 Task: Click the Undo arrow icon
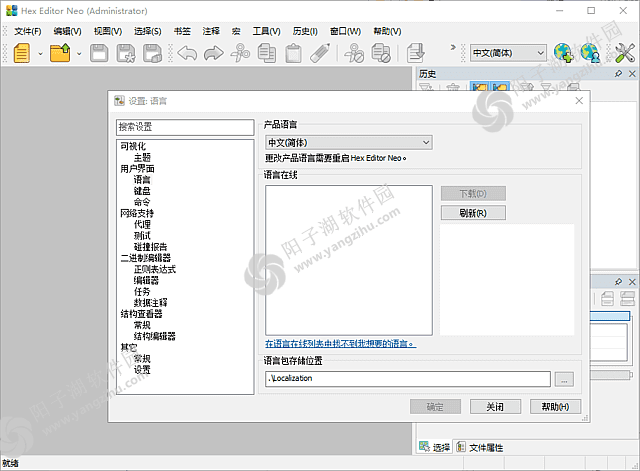(187, 53)
